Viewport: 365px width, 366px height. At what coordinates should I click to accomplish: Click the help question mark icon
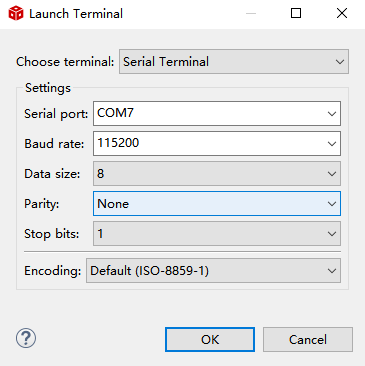(x=26, y=338)
